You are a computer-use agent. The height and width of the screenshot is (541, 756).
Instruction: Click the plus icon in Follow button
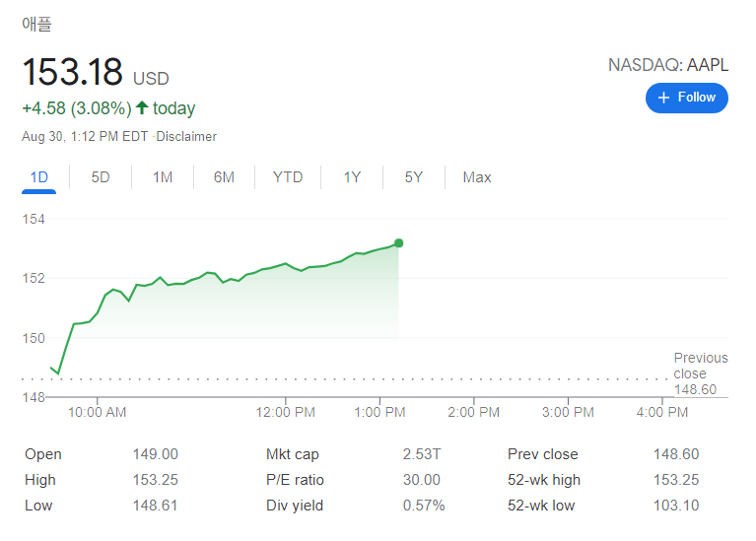663,98
